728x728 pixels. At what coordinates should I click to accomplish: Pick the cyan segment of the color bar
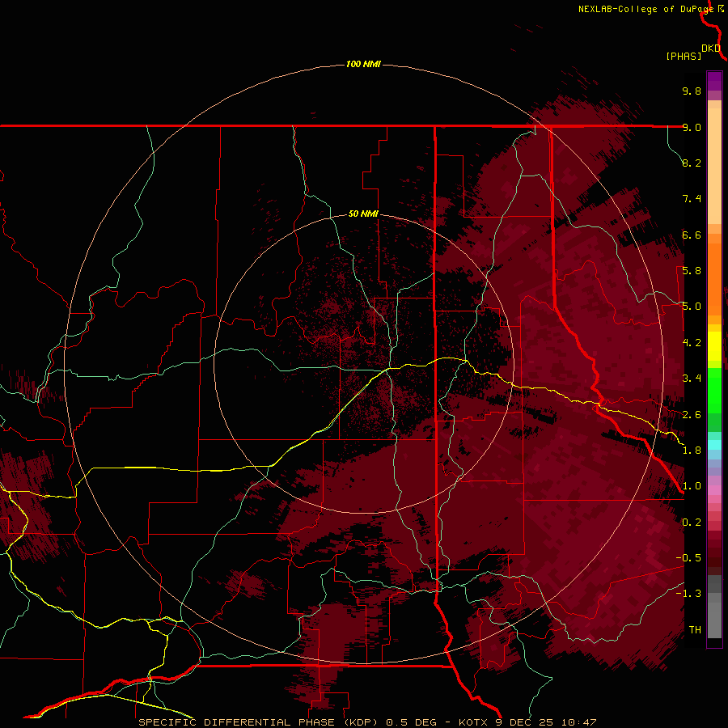click(x=714, y=445)
